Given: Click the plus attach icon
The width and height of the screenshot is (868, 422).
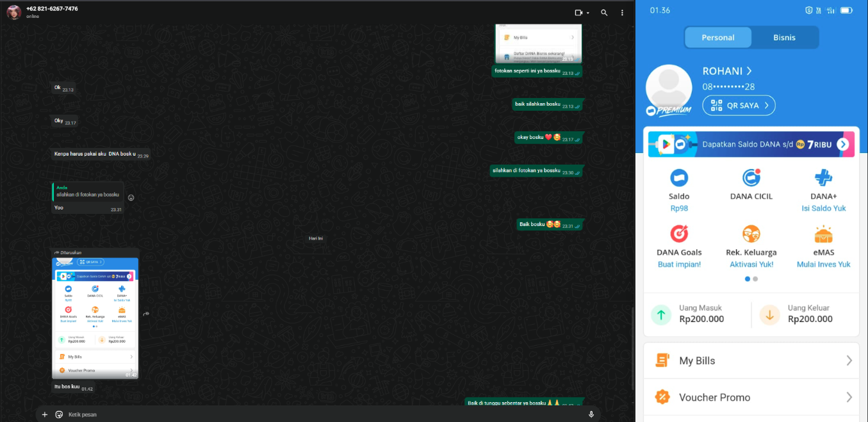Looking at the screenshot, I should click(45, 414).
